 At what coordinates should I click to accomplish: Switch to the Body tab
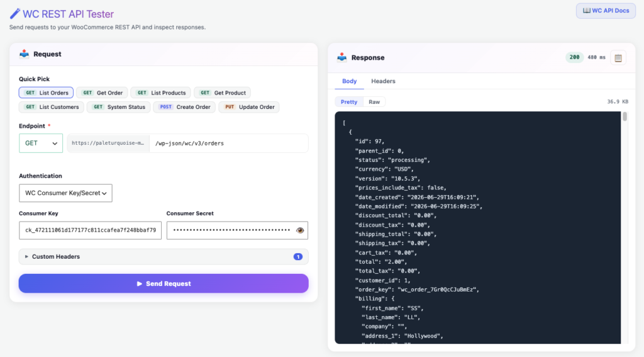(350, 81)
